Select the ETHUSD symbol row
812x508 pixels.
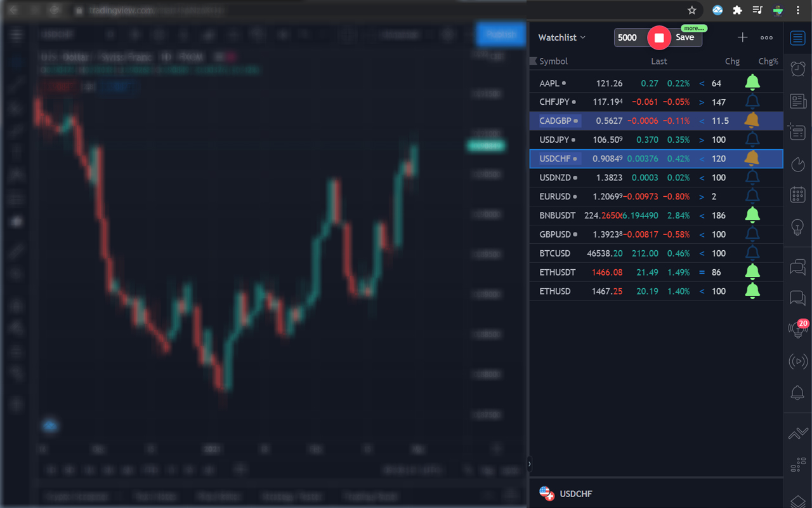(x=656, y=291)
